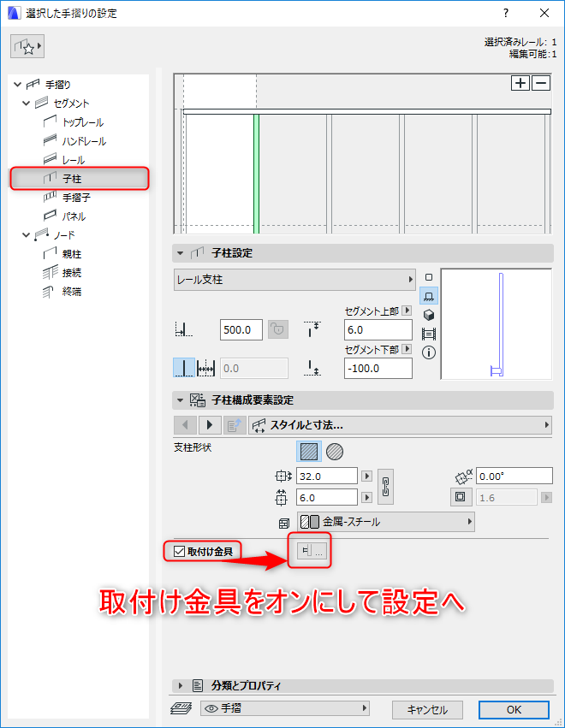Viewport: 565px width, 728px height.
Task: Toggle hollow profile thickness icon
Action: 461,497
